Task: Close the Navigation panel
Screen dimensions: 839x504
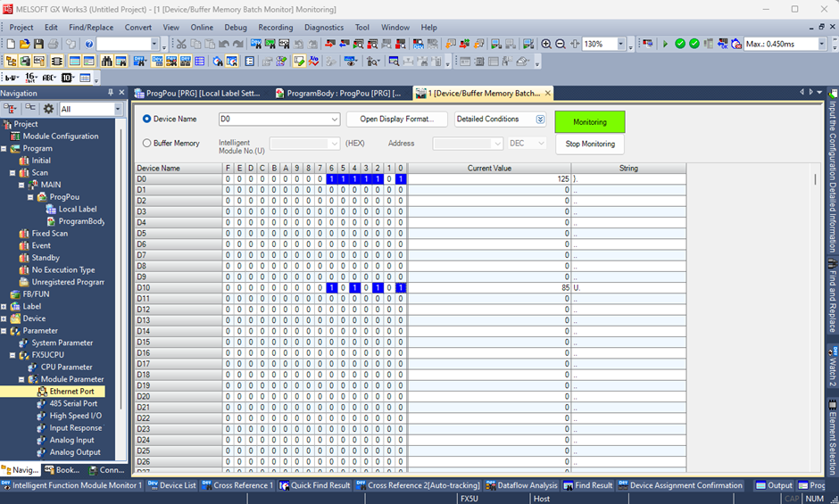Action: tap(121, 93)
